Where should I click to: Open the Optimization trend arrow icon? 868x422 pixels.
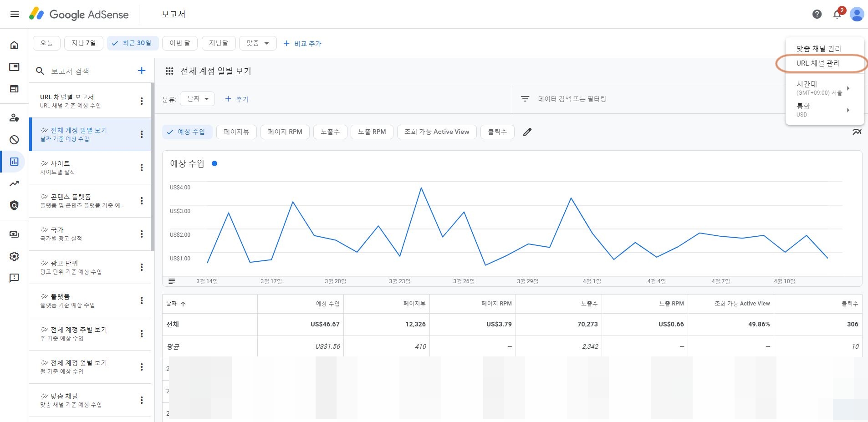tap(15, 183)
